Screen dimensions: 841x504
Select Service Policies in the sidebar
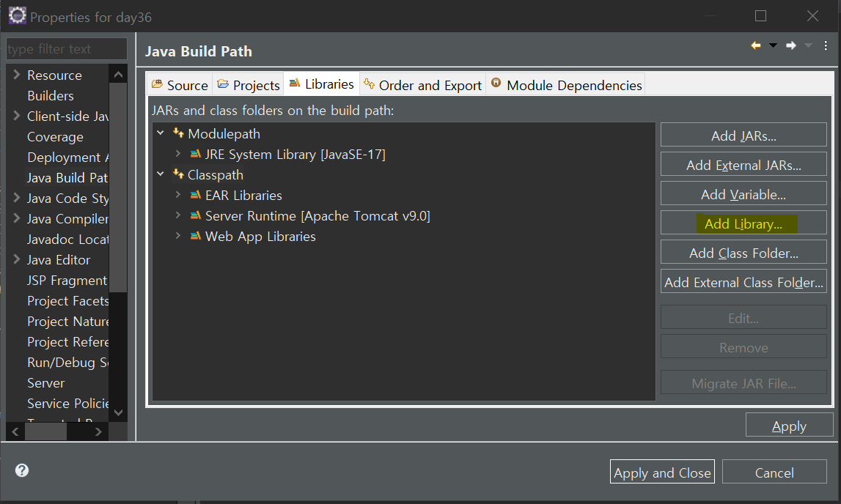coord(67,404)
